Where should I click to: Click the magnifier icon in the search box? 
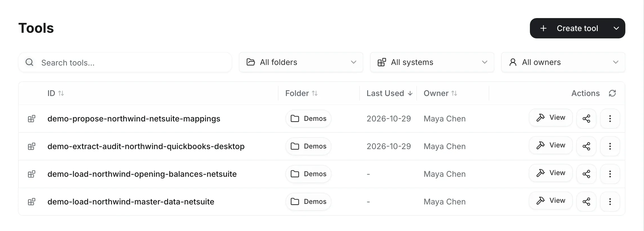tap(29, 62)
